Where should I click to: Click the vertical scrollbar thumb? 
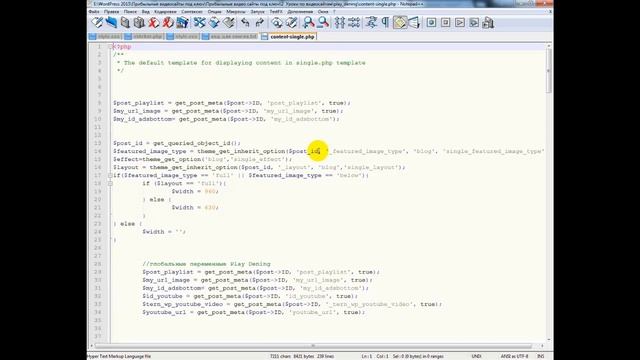pyautogui.click(x=549, y=71)
